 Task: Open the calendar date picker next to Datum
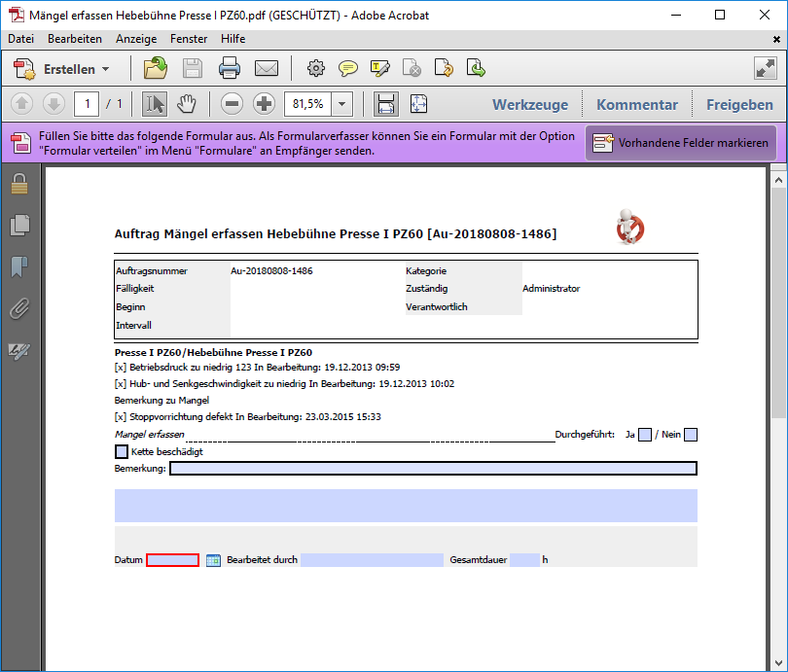point(214,559)
